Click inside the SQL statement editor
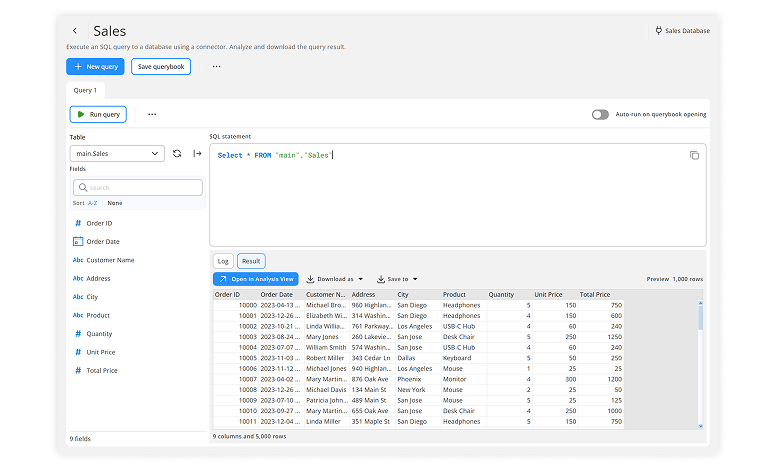The width and height of the screenshot is (776, 470). (458, 195)
